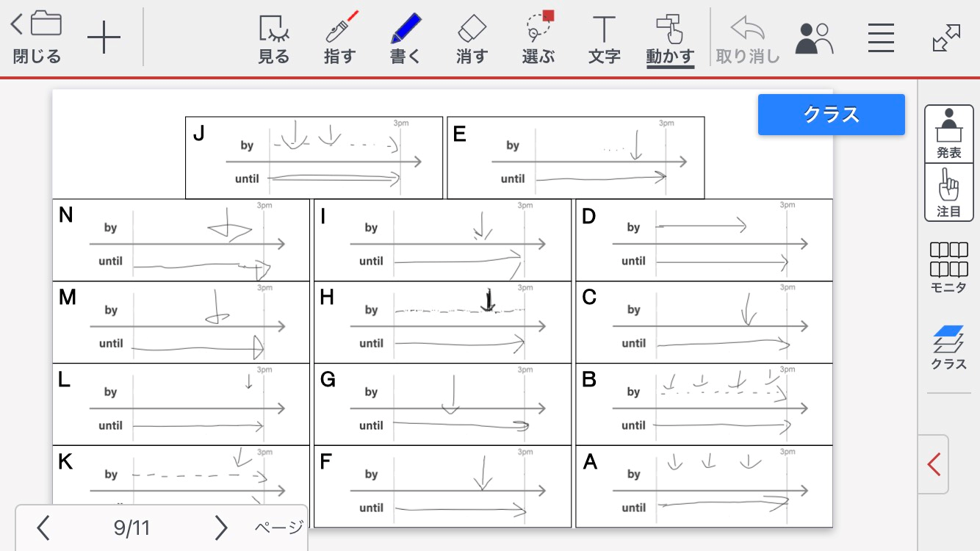Select the 見る (view) tool
980x551 pixels.
tap(274, 38)
